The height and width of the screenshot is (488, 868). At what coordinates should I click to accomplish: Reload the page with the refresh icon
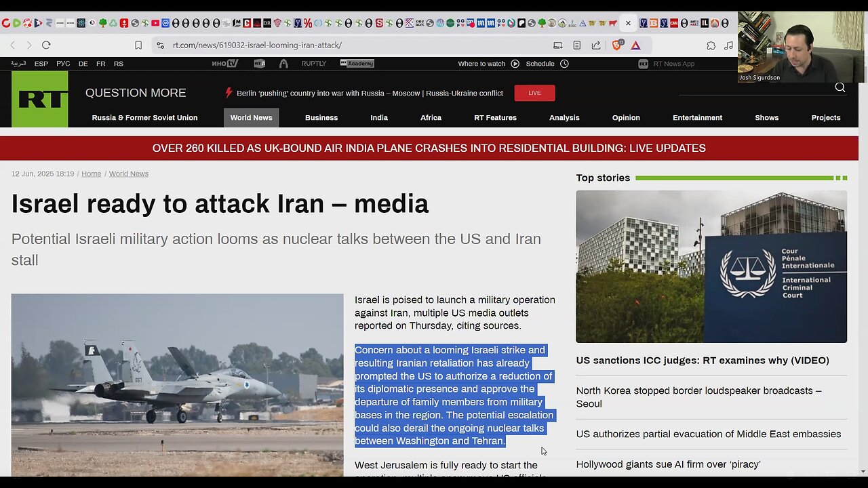tap(46, 45)
